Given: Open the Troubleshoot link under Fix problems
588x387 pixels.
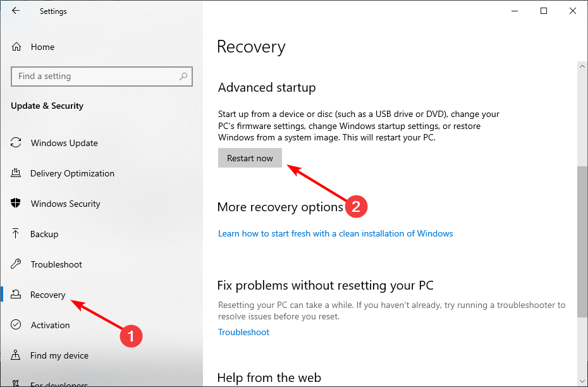Looking at the screenshot, I should coord(243,332).
